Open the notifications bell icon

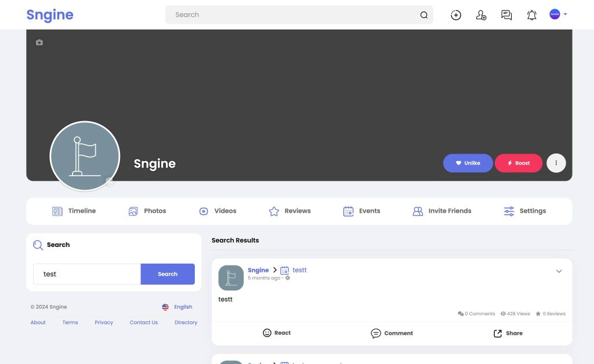[x=532, y=14]
